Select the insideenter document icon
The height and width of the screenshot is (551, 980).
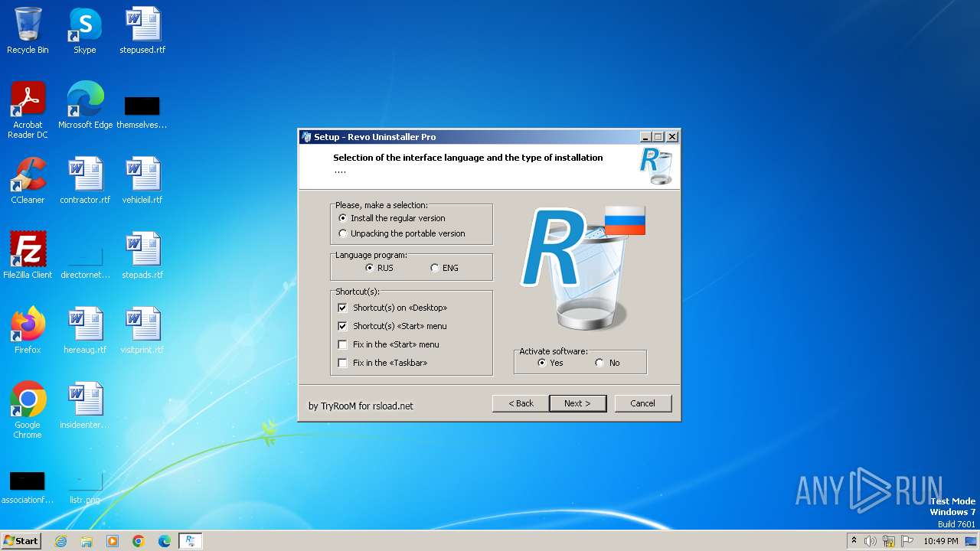(85, 406)
